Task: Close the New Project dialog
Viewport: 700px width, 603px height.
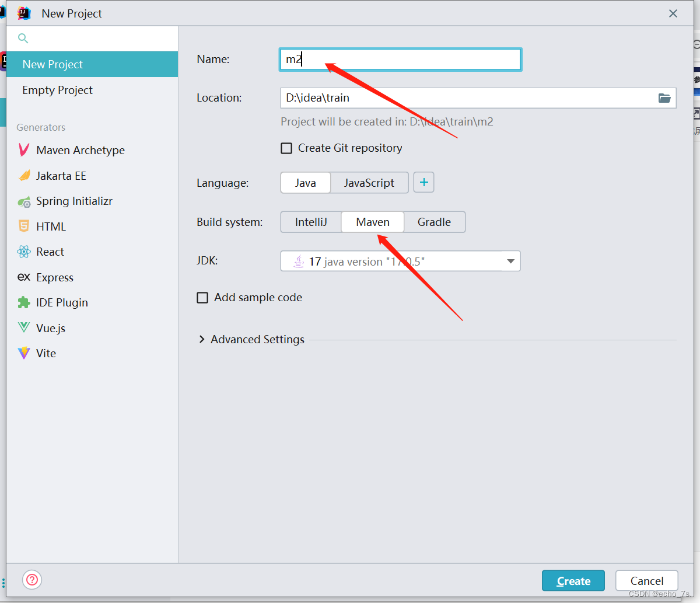Action: (673, 13)
